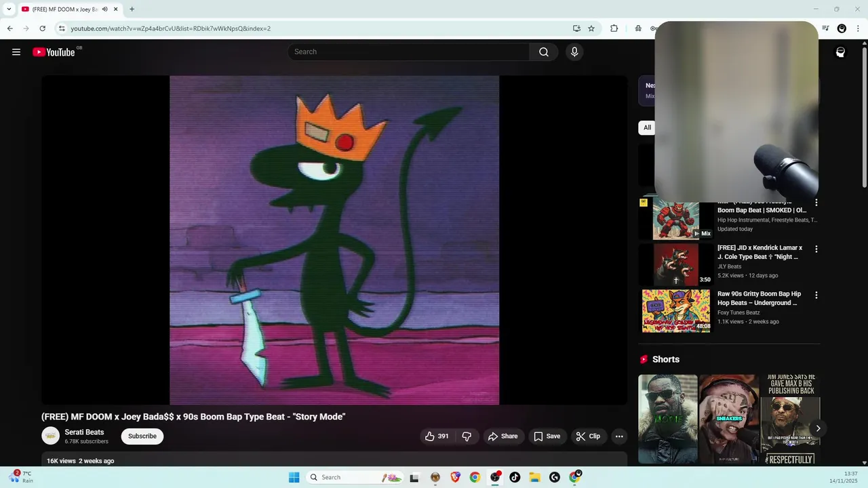Launch Brave browser from the taskbar
Screen dimensions: 868x488
tap(455, 477)
